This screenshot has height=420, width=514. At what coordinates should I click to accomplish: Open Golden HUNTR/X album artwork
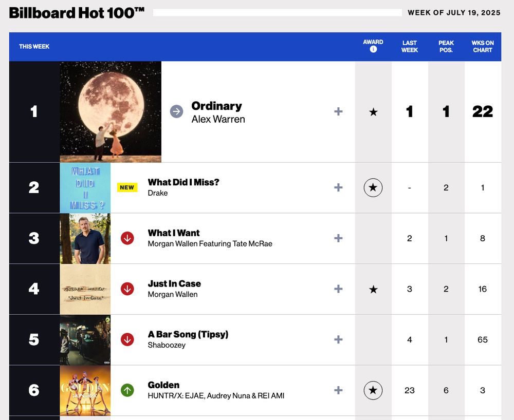pos(85,391)
